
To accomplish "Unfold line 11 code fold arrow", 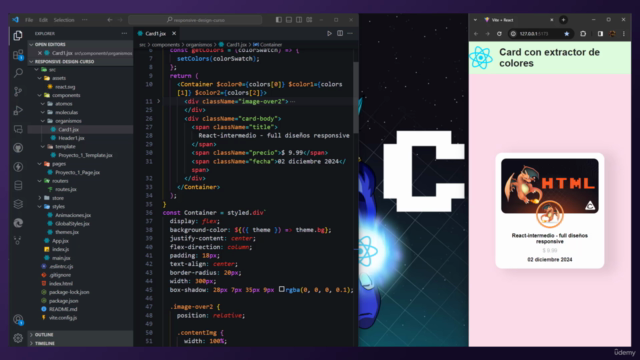I will pyautogui.click(x=158, y=101).
